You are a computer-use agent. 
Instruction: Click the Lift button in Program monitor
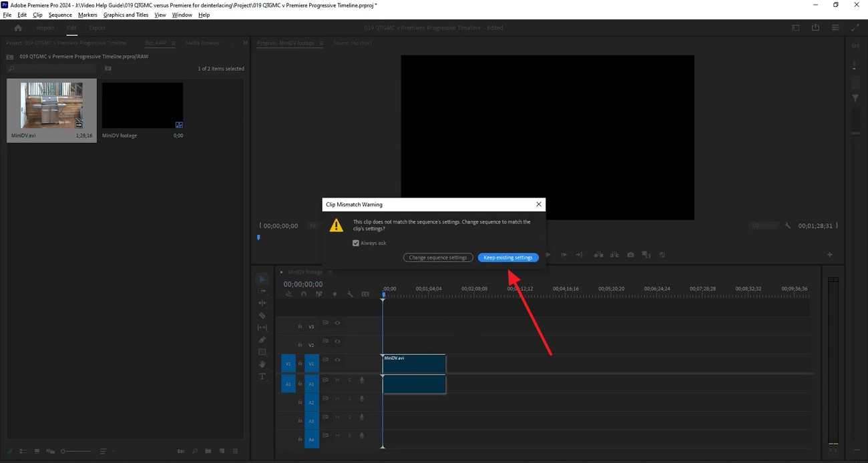(598, 254)
